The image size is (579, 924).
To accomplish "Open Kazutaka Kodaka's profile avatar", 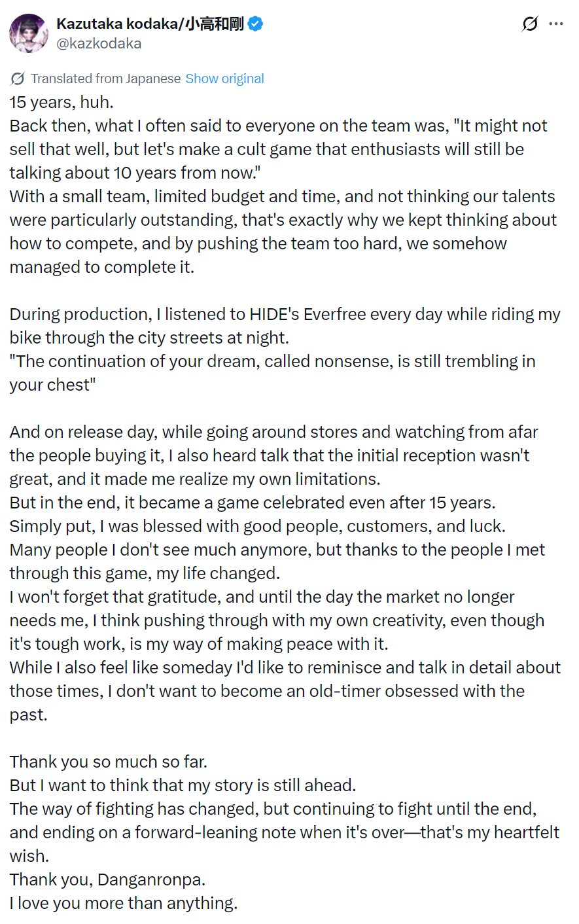I will pyautogui.click(x=29, y=33).
